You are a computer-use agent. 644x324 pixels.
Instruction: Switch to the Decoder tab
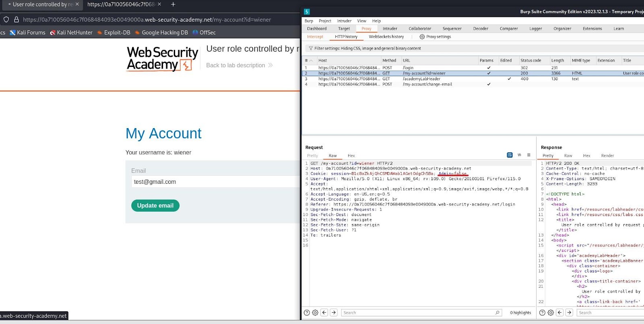(x=481, y=29)
